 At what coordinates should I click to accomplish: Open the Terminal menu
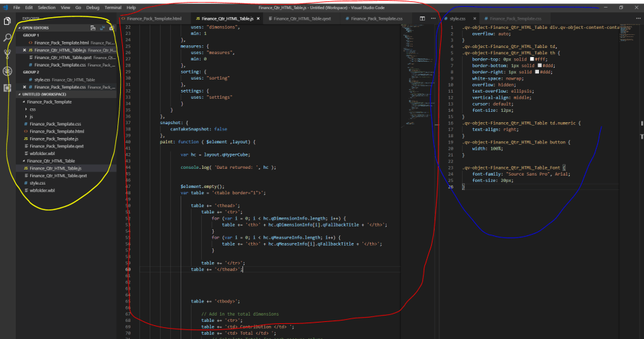(x=113, y=8)
